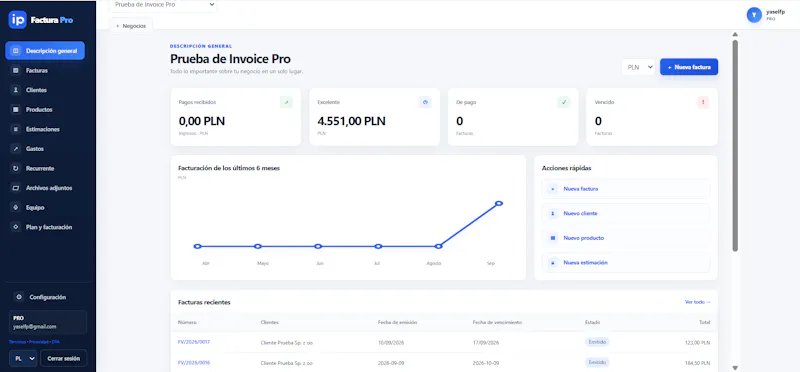
Task: Click the Clientes sidebar icon
Action: 16,90
